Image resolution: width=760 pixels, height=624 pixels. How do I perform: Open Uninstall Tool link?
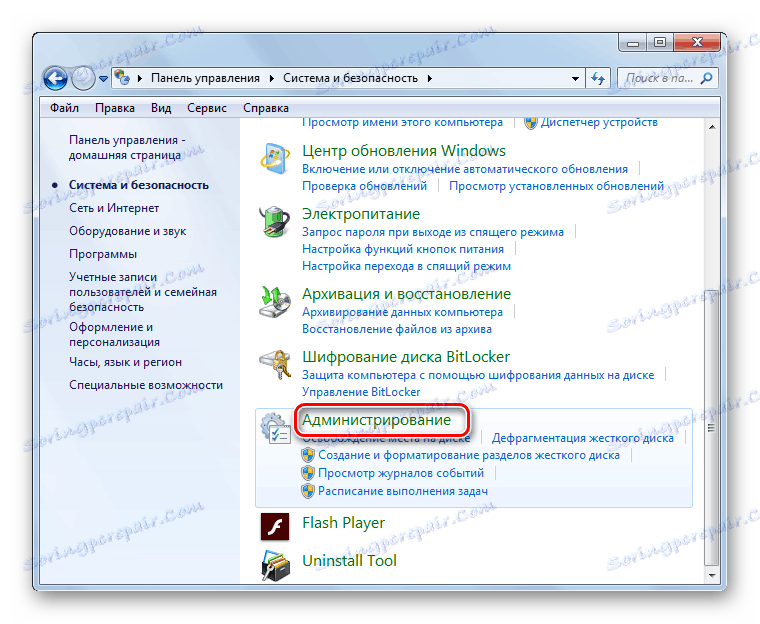tap(349, 561)
